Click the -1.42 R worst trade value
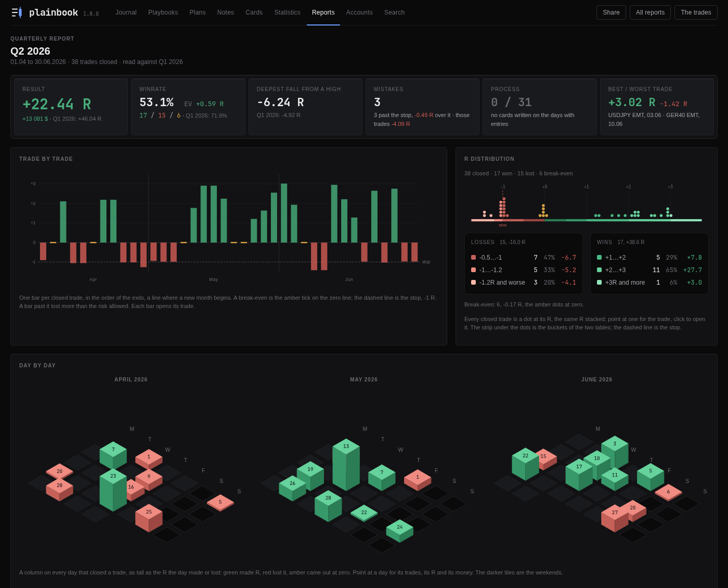 tap(673, 104)
